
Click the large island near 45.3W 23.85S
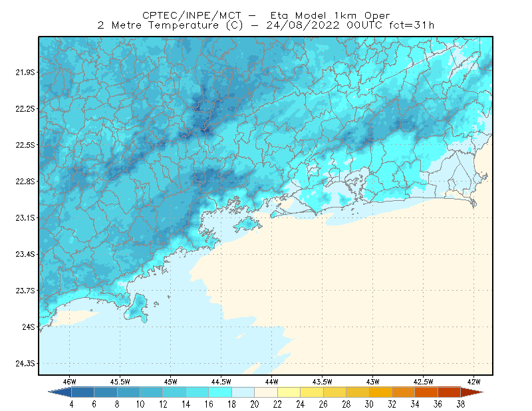[x=136, y=308]
